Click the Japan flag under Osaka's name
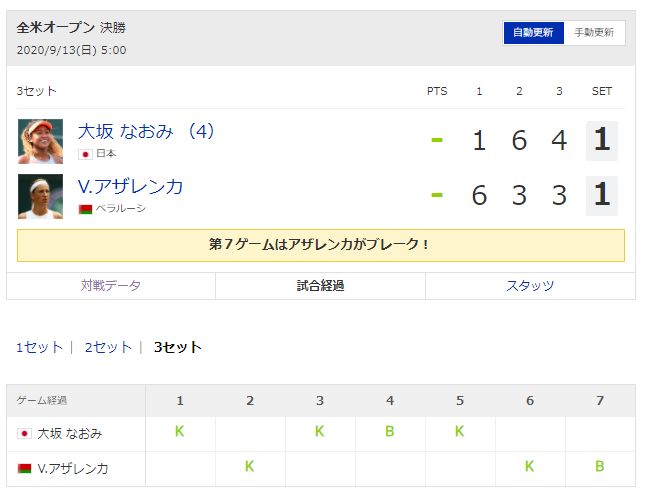Screen dimensions: 646x496 coord(85,154)
